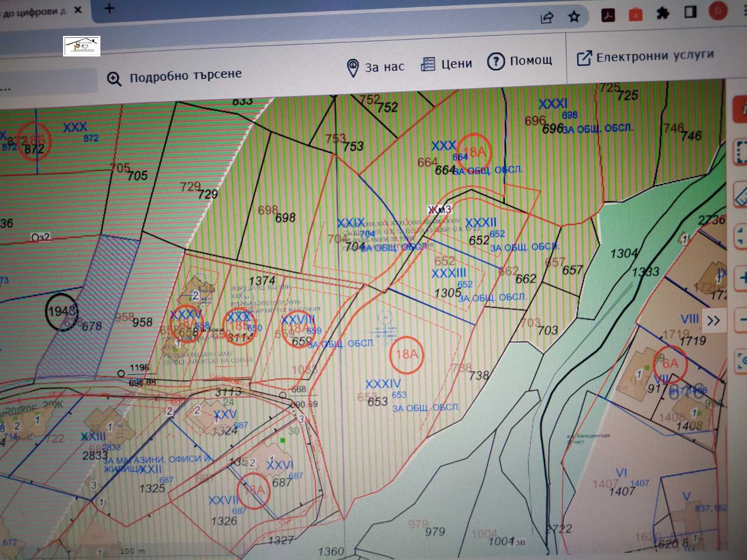Click into the map search field
Screen dimensions: 747x560
[47, 82]
